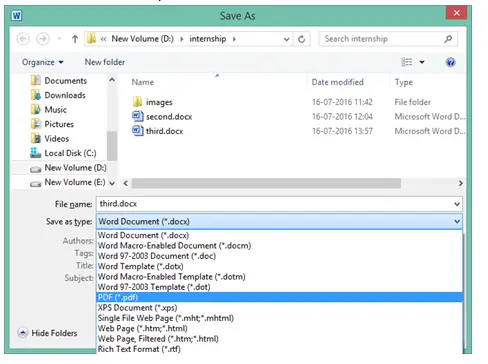Click the horizontal scrollbar thumb
This screenshot has width=488, height=364.
[266, 183]
